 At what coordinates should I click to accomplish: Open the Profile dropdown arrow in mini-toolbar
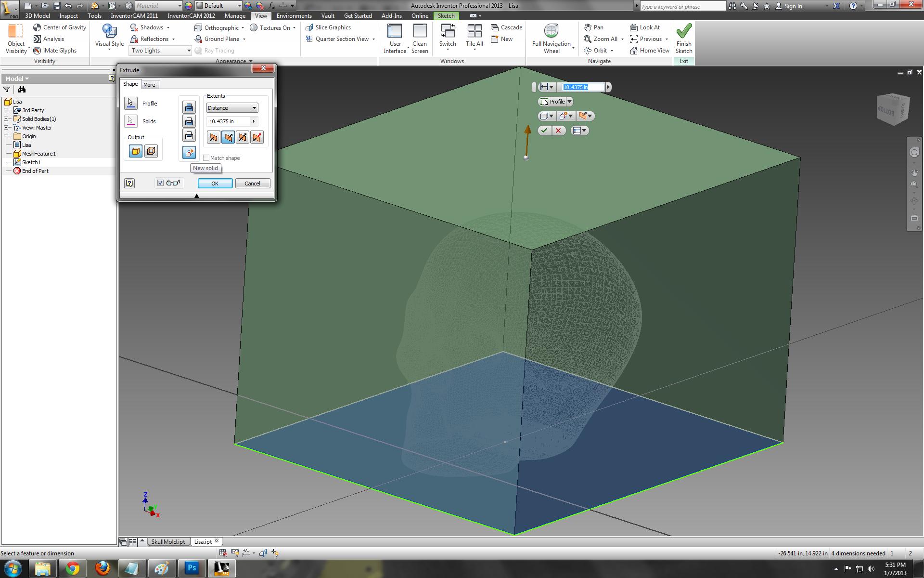[x=570, y=102]
